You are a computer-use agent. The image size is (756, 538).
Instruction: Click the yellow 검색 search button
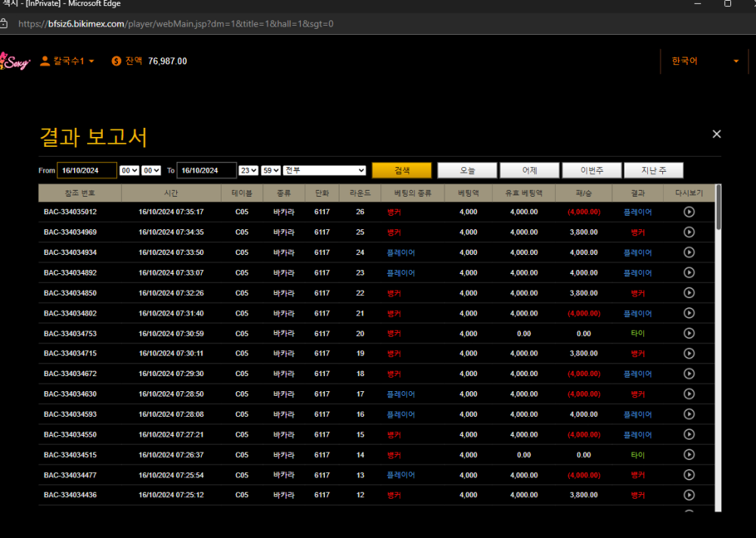[401, 170]
